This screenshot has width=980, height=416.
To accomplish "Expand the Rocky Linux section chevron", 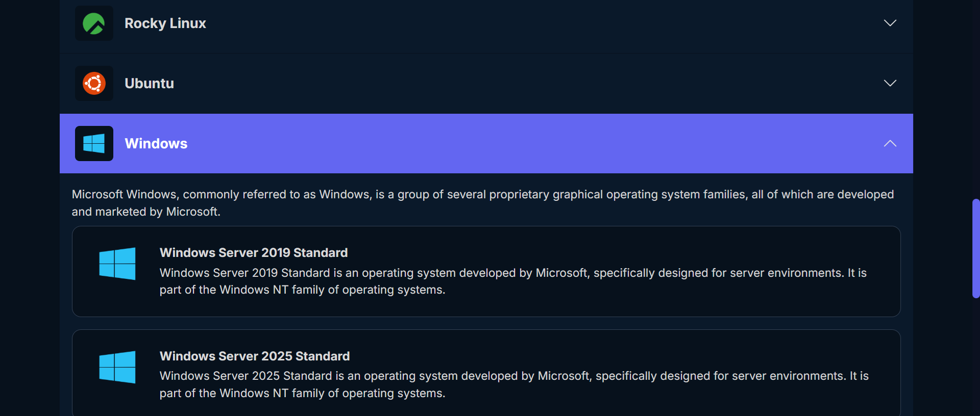I will (890, 23).
